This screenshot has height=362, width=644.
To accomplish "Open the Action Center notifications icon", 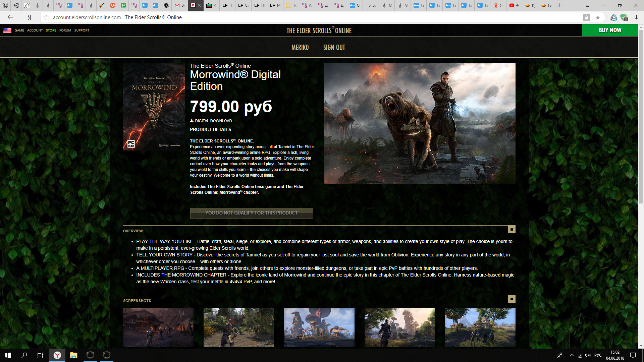I will (x=633, y=355).
